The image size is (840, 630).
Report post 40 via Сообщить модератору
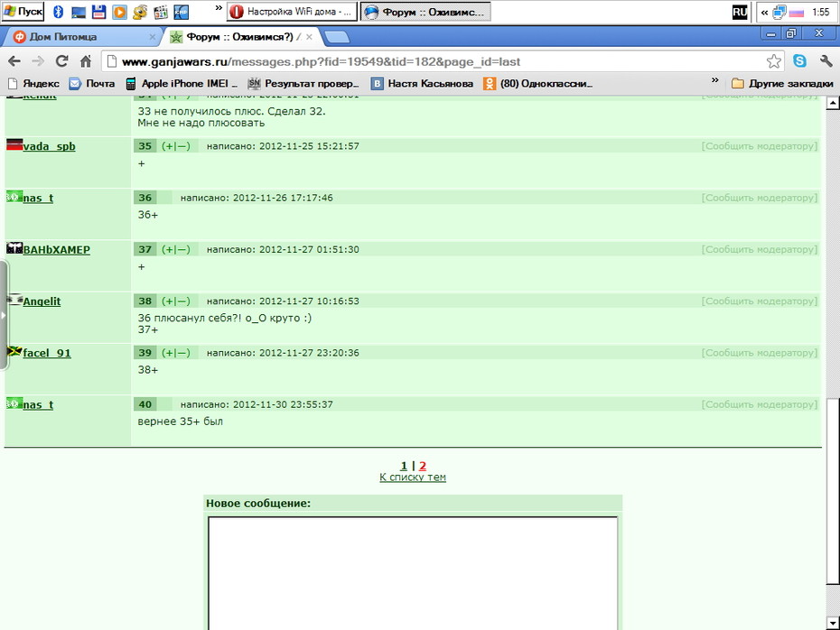click(x=760, y=404)
